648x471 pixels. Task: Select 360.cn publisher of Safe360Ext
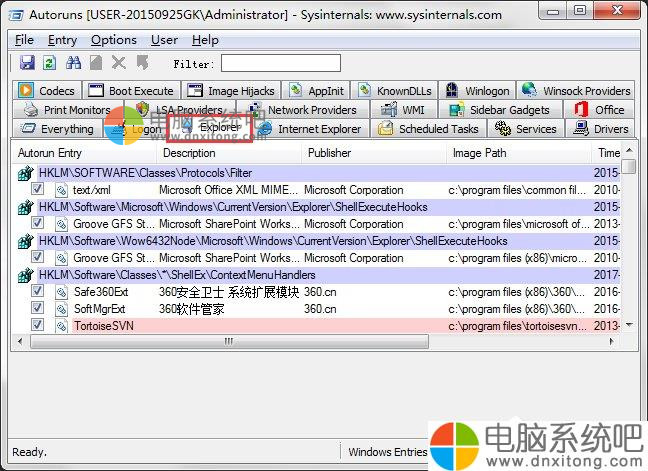click(x=320, y=292)
